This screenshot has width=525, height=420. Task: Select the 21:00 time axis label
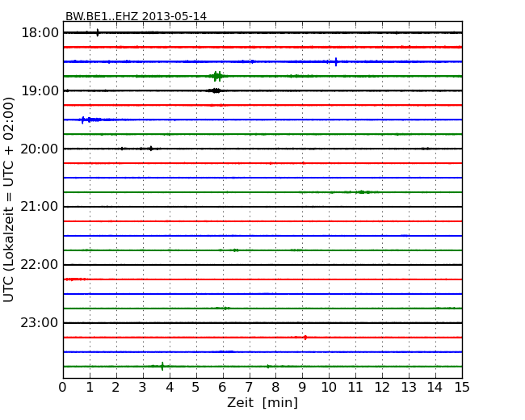40,207
